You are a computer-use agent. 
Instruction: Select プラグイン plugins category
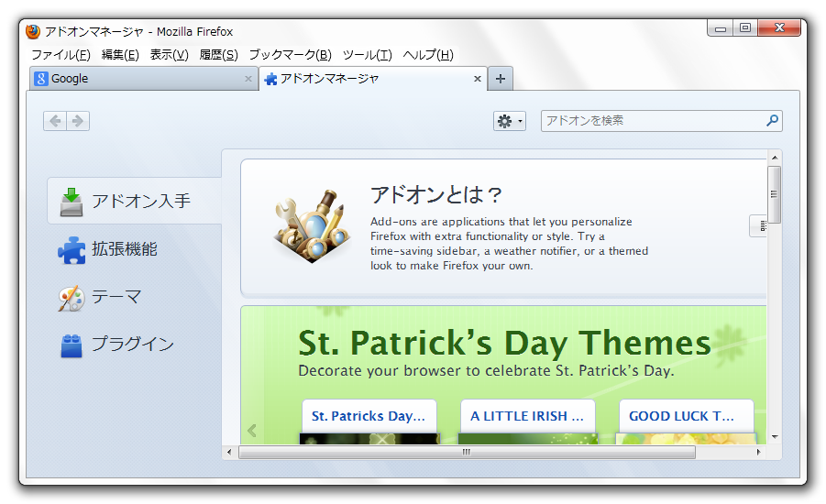point(135,345)
